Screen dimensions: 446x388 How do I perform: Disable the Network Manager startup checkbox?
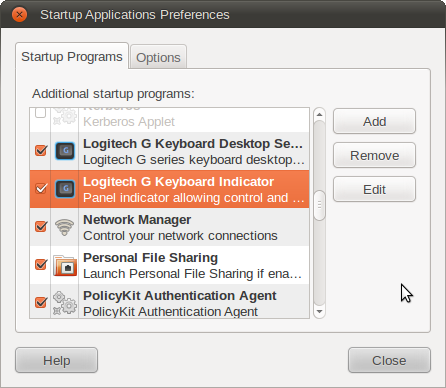click(x=41, y=226)
